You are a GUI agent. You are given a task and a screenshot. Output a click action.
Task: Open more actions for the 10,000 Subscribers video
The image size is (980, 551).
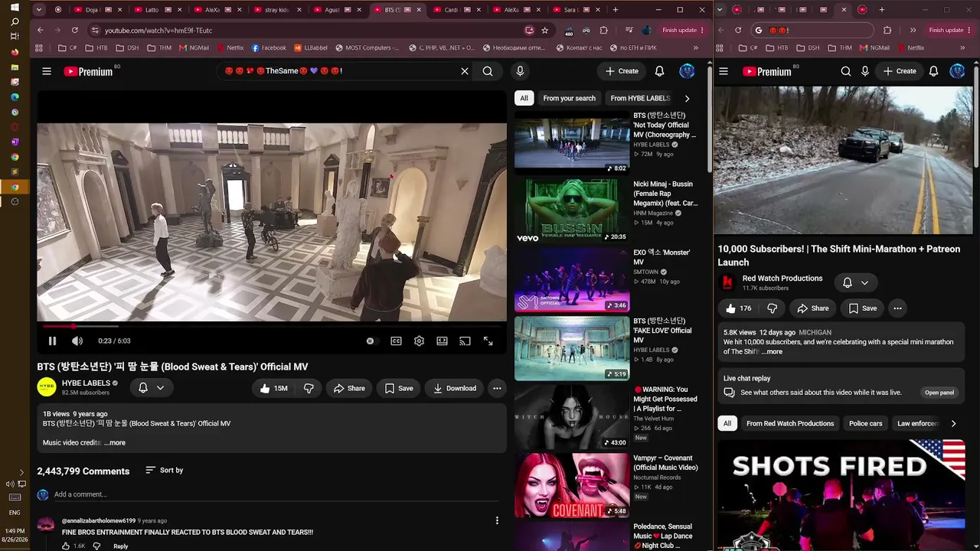[x=897, y=308]
